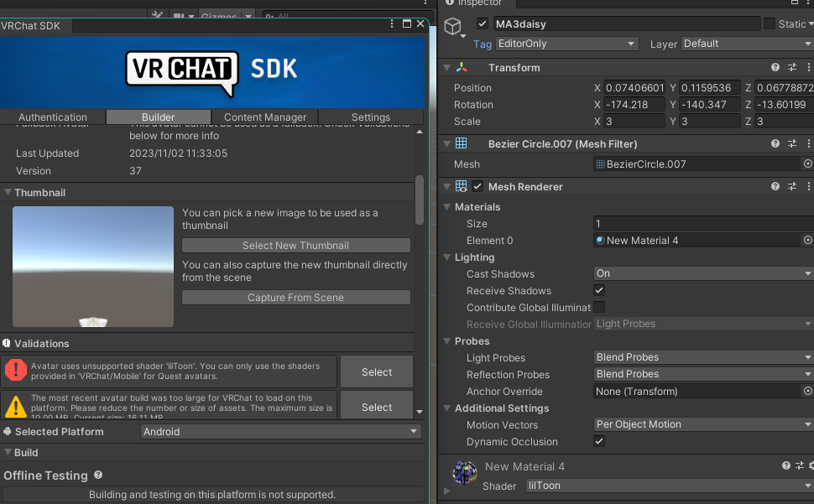Open the Transform presets selector

(x=792, y=67)
